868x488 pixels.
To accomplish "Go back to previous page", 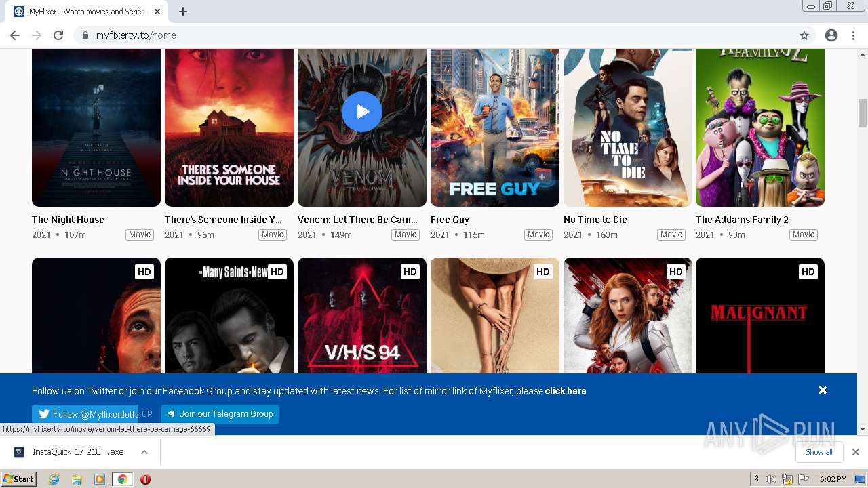I will click(15, 35).
